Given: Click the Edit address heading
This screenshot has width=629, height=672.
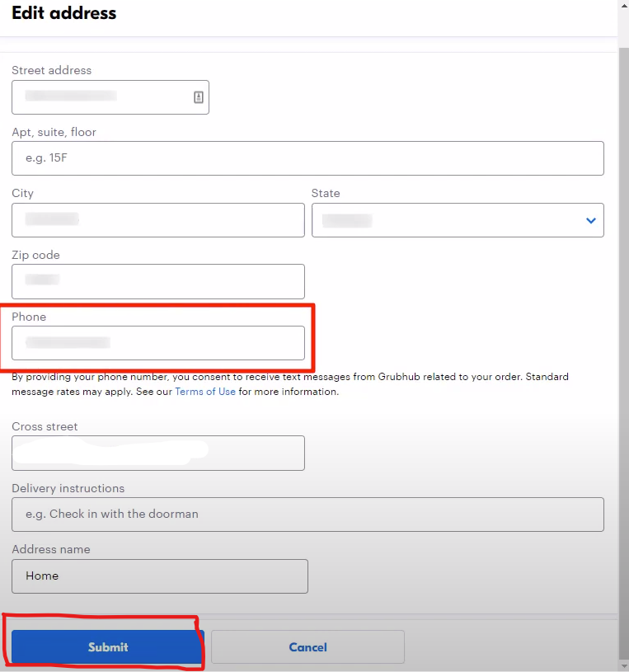Looking at the screenshot, I should [x=63, y=13].
